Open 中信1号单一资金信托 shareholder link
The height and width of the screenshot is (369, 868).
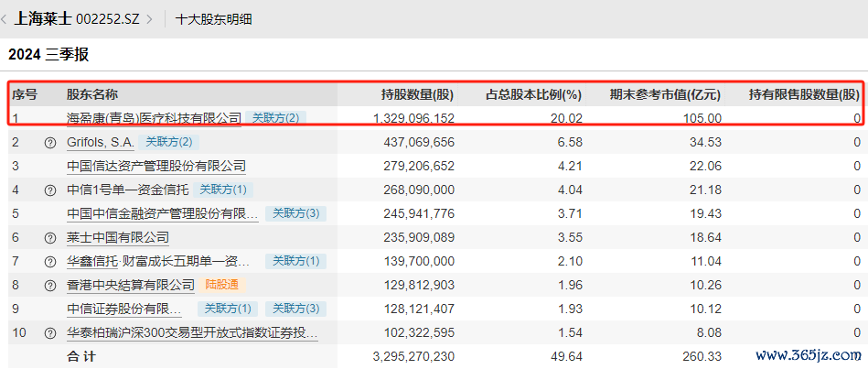[x=128, y=190]
